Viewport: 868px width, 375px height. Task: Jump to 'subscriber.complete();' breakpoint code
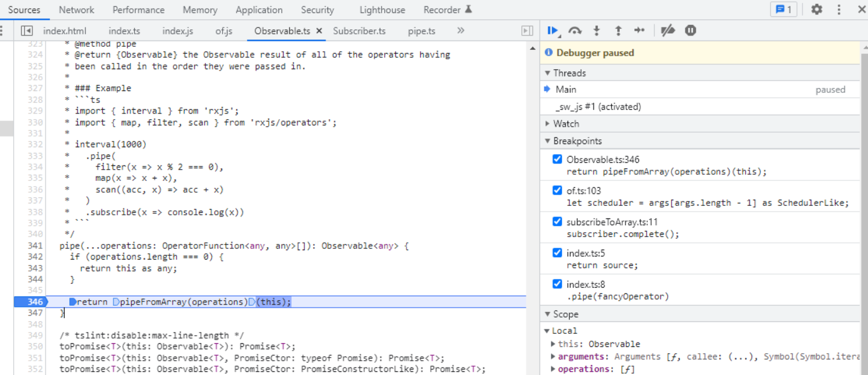623,235
